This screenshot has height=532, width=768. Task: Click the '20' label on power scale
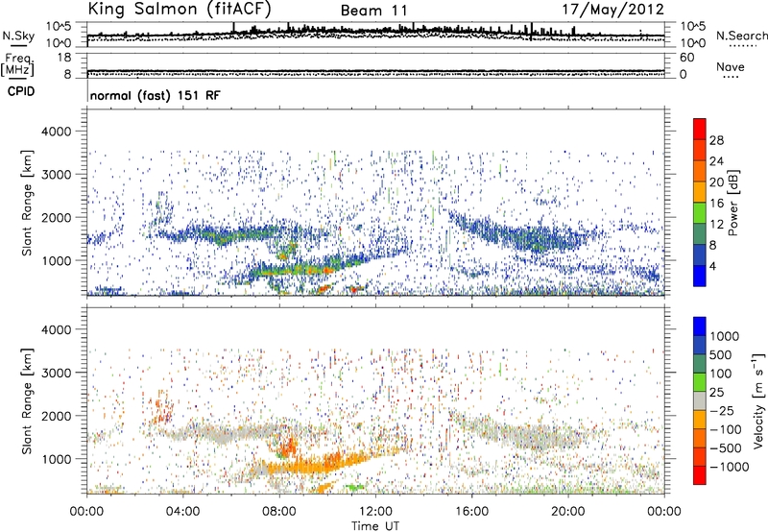coord(716,182)
